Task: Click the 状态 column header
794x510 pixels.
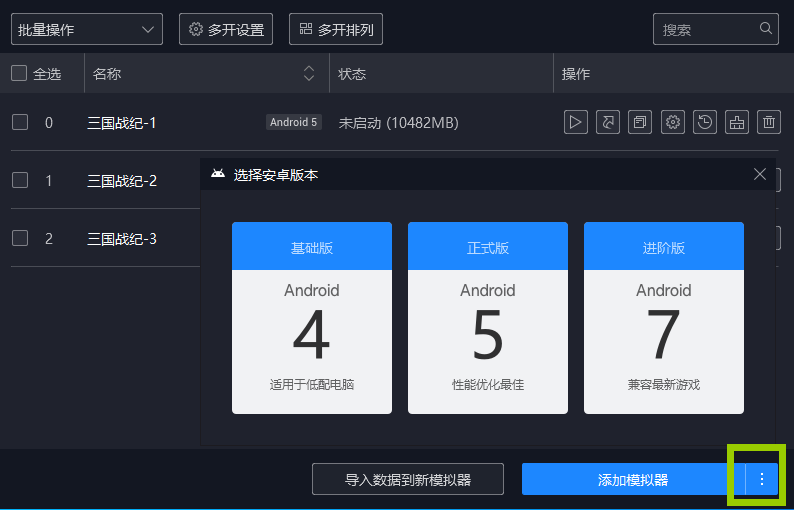Action: [x=352, y=74]
